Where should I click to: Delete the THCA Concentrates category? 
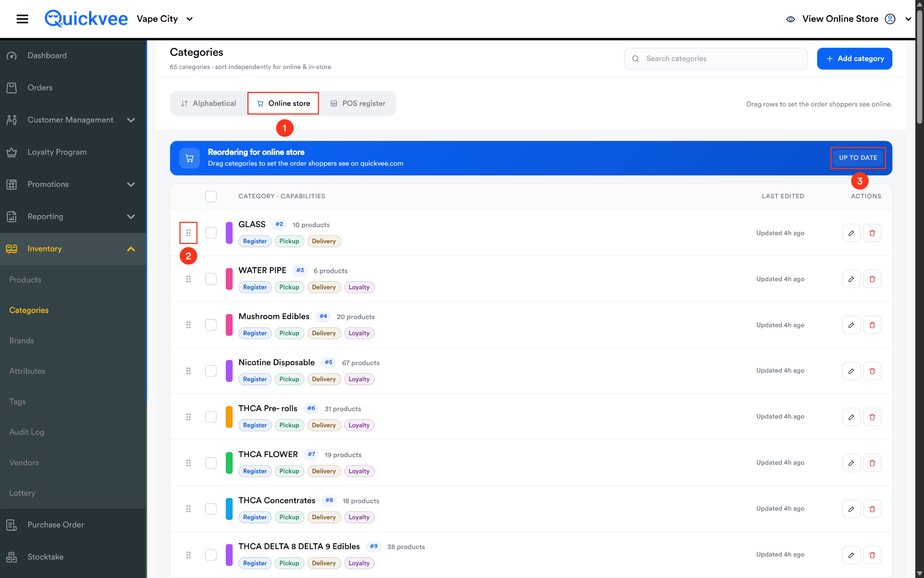(872, 509)
